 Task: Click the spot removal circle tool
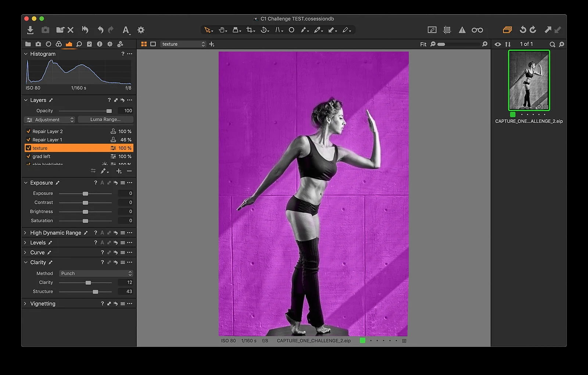click(291, 30)
